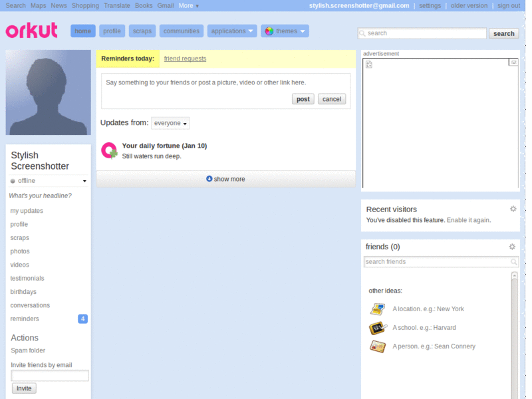Click the profile picture silhouette
This screenshot has width=532, height=399.
pyautogui.click(x=48, y=92)
